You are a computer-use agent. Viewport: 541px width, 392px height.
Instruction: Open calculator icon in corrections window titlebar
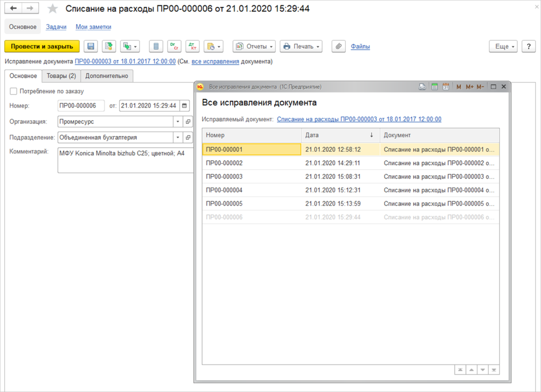434,86
